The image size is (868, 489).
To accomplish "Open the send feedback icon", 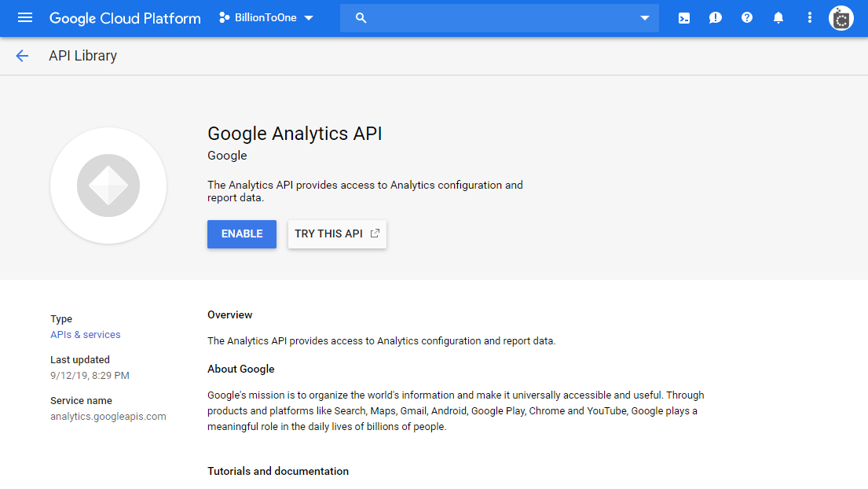I will pos(716,18).
